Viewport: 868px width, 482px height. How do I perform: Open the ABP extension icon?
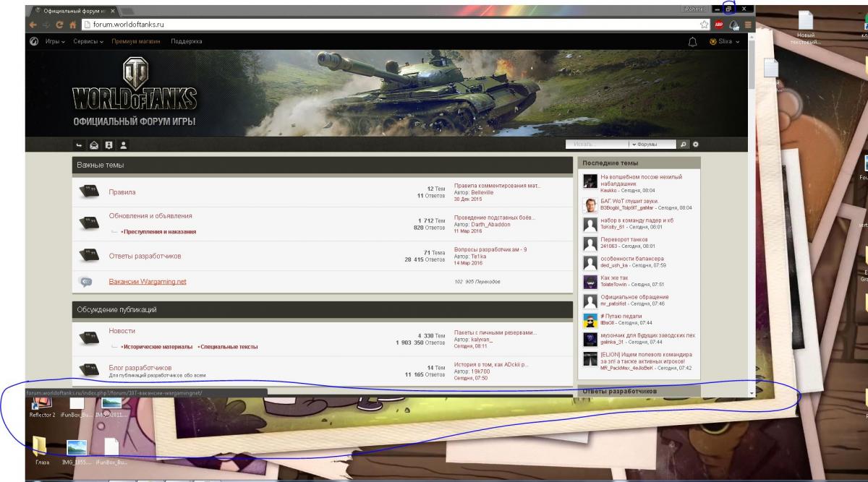[719, 24]
